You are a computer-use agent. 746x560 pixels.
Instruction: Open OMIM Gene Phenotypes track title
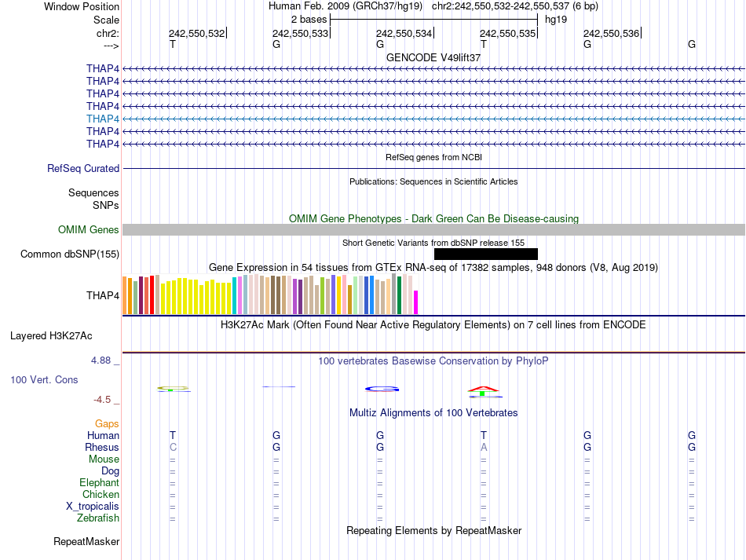433,219
